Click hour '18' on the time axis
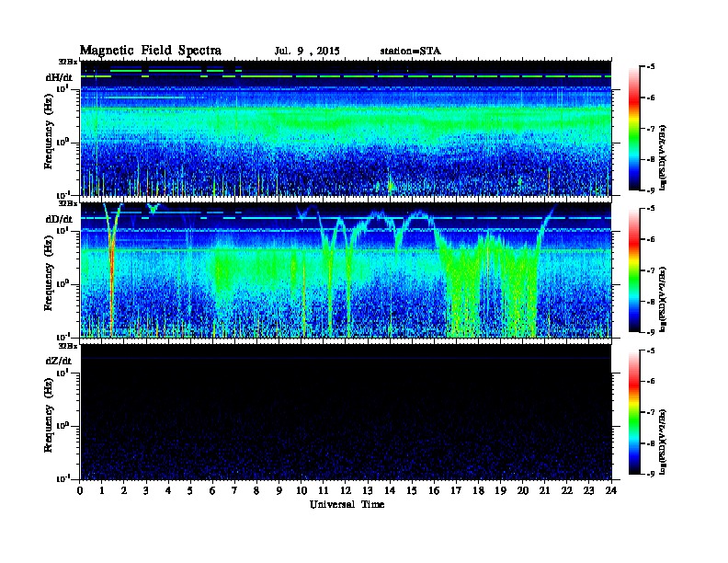Viewport: 728px width, 563px height. point(479,491)
